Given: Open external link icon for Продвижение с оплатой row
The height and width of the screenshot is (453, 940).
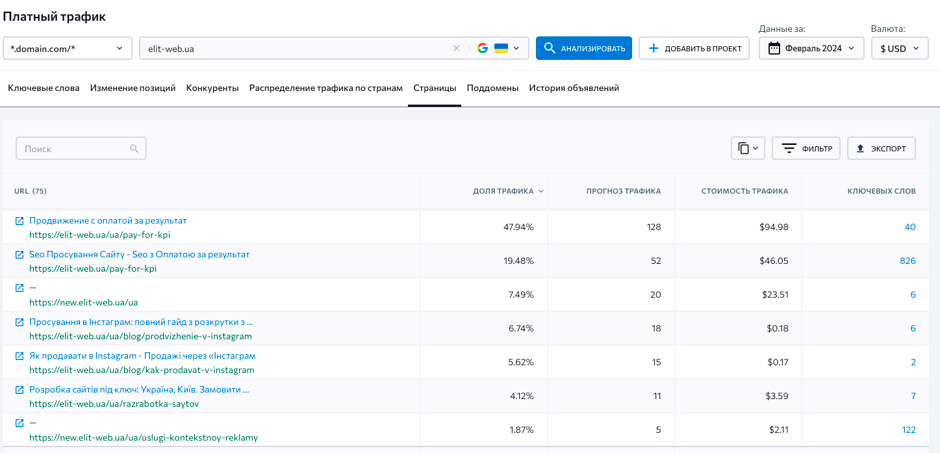Looking at the screenshot, I should [x=19, y=221].
